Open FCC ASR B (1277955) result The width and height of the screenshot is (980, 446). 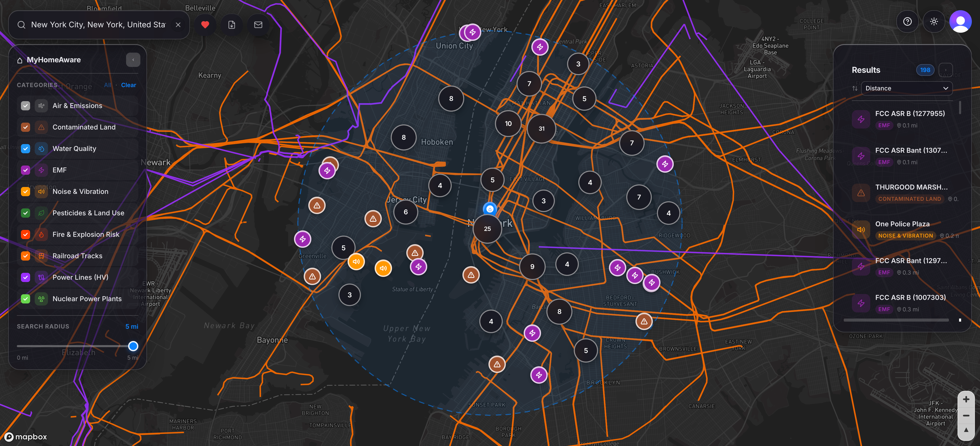902,119
